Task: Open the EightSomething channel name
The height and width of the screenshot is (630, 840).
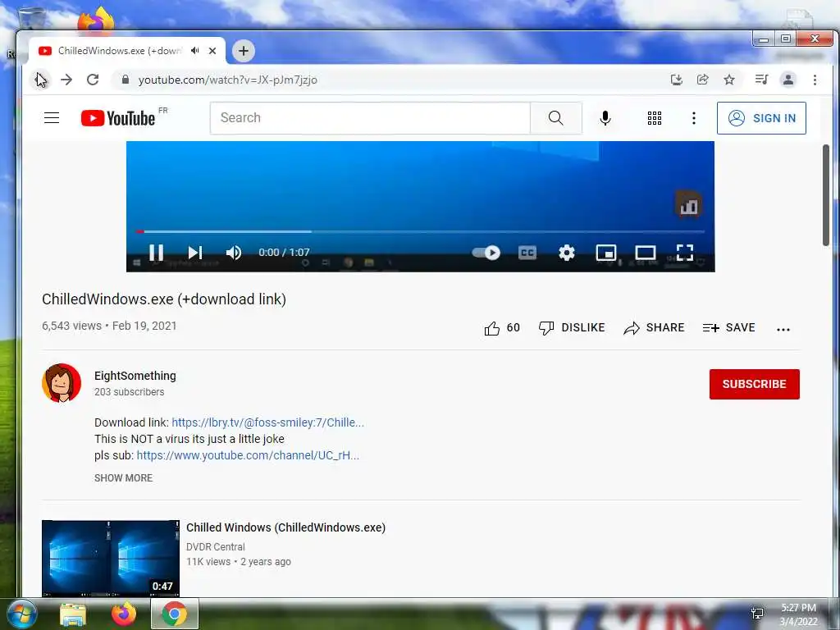Action: [x=135, y=376]
